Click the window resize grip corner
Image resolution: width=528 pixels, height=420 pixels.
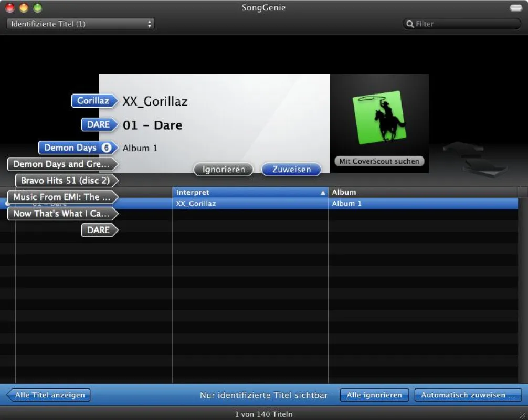(523, 415)
